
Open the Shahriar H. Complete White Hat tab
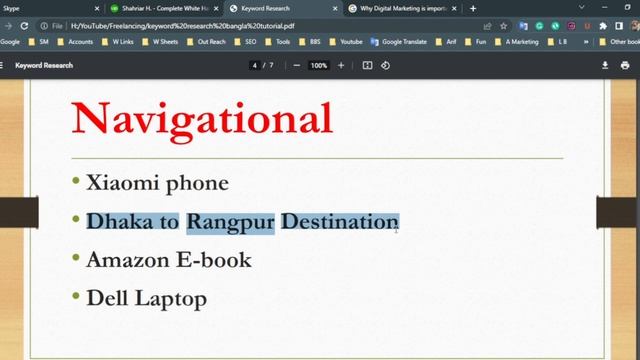[165, 9]
